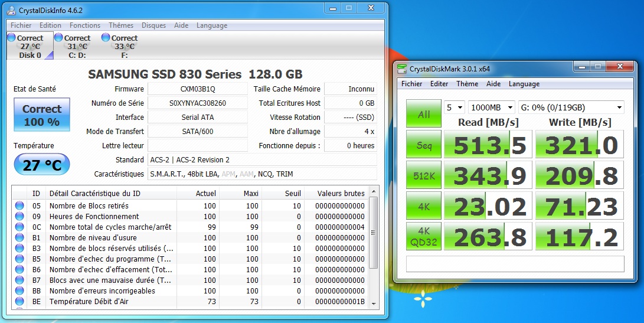Open the Disques menu
Image resolution: width=644 pixels, height=323 pixels.
[x=153, y=25]
